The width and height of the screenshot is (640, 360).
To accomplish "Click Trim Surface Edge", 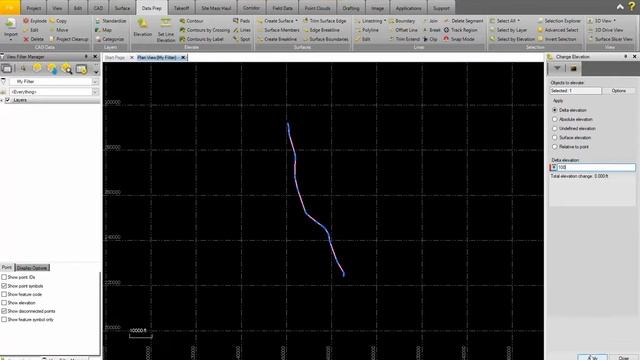I will [324, 21].
